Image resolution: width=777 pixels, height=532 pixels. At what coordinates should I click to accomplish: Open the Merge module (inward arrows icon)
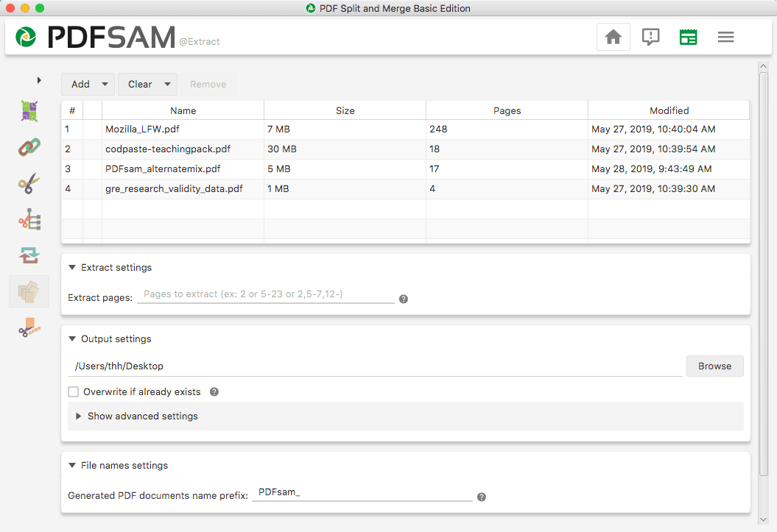[28, 111]
